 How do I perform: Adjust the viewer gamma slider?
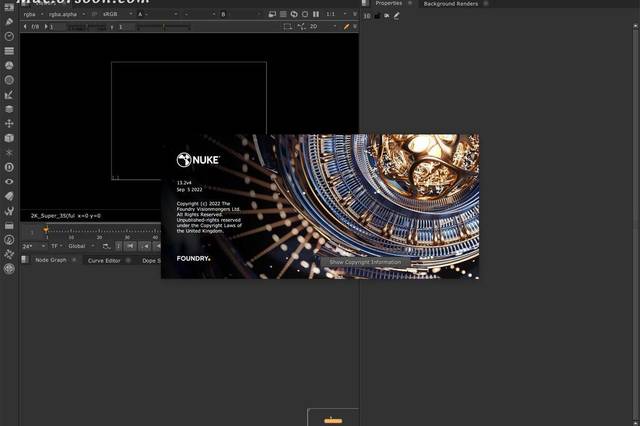(x=163, y=27)
